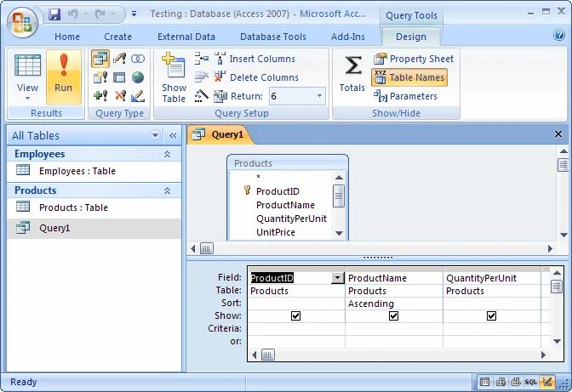Viewport: 572px width, 392px height.
Task: Switch to PivotChart View in status bar
Action: pyautogui.click(x=516, y=382)
